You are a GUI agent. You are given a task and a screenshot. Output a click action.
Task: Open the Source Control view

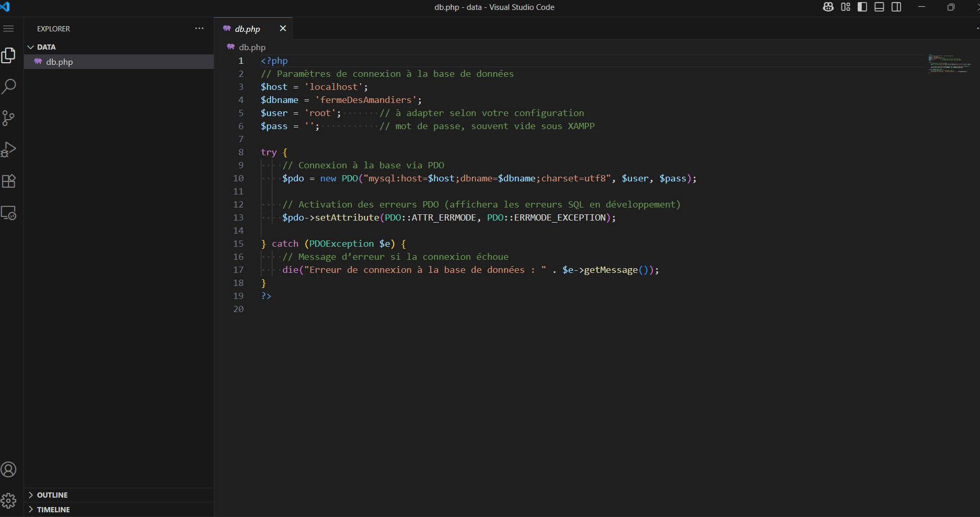click(x=8, y=118)
